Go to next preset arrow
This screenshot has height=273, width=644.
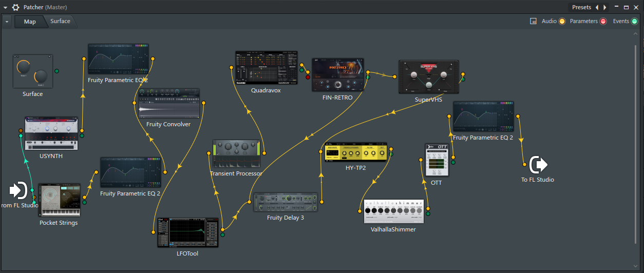[605, 7]
